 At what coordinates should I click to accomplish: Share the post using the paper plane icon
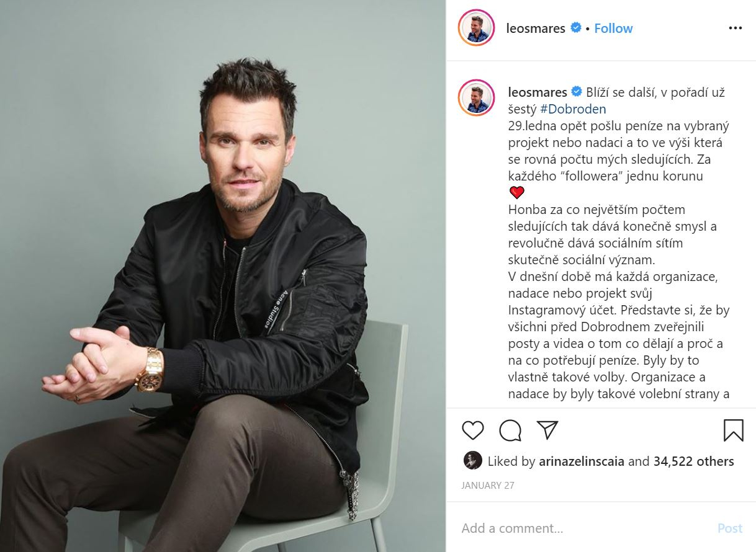click(547, 430)
